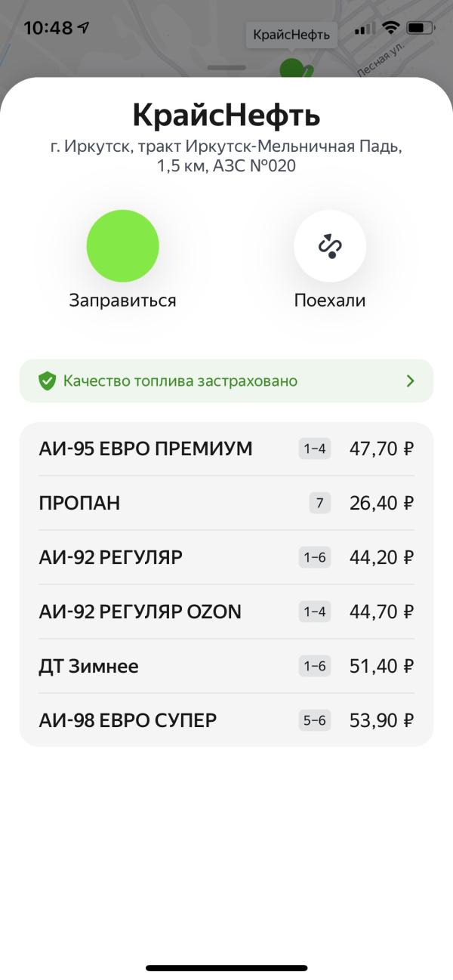Screen dimensions: 453x980
Task: Tap the green Заправиться circle icon
Action: coord(123,246)
